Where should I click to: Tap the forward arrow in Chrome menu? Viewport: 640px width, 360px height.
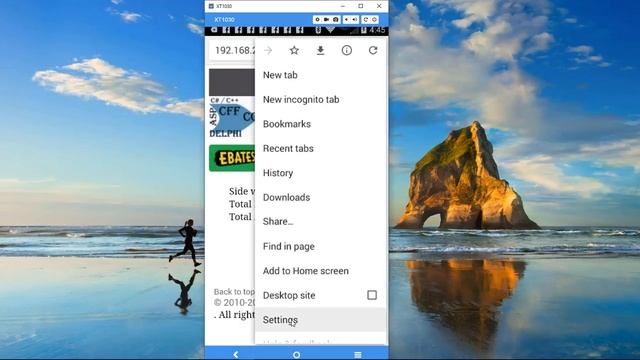pos(268,51)
